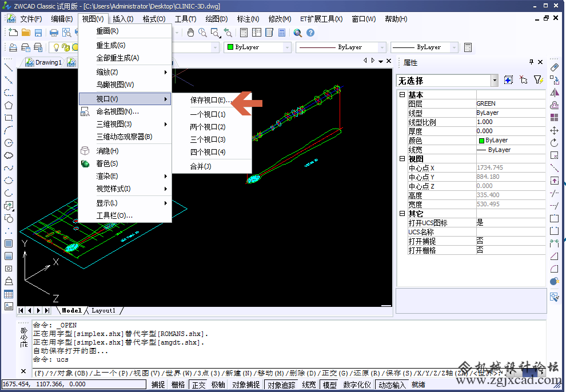Save drawing with the floppy disk icon

[x=38, y=33]
